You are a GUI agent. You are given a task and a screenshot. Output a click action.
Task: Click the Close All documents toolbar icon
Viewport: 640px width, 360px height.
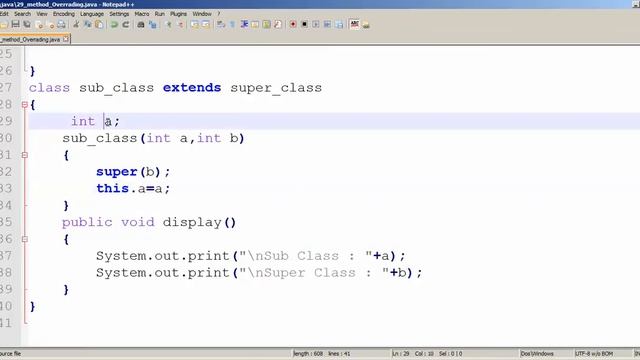pyautogui.click(x=51, y=24)
